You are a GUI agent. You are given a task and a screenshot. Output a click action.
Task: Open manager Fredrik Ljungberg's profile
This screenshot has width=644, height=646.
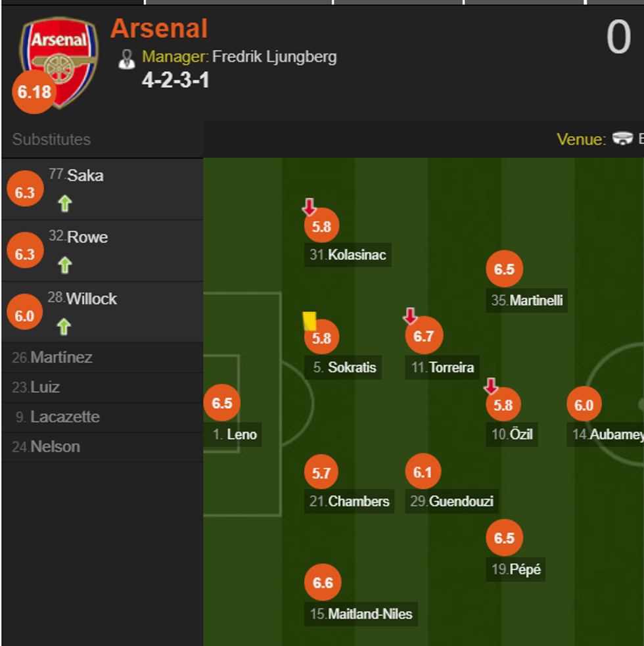point(274,57)
